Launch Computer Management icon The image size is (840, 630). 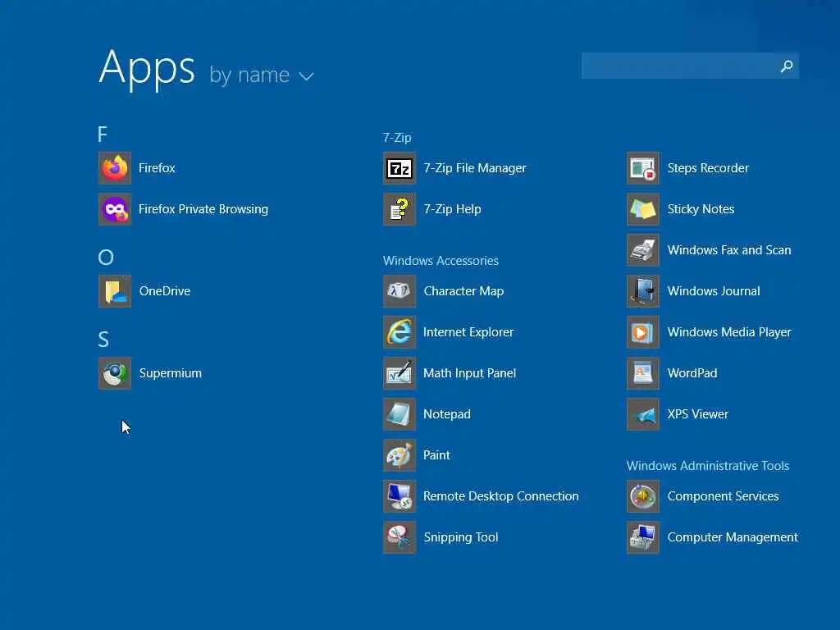click(x=643, y=537)
